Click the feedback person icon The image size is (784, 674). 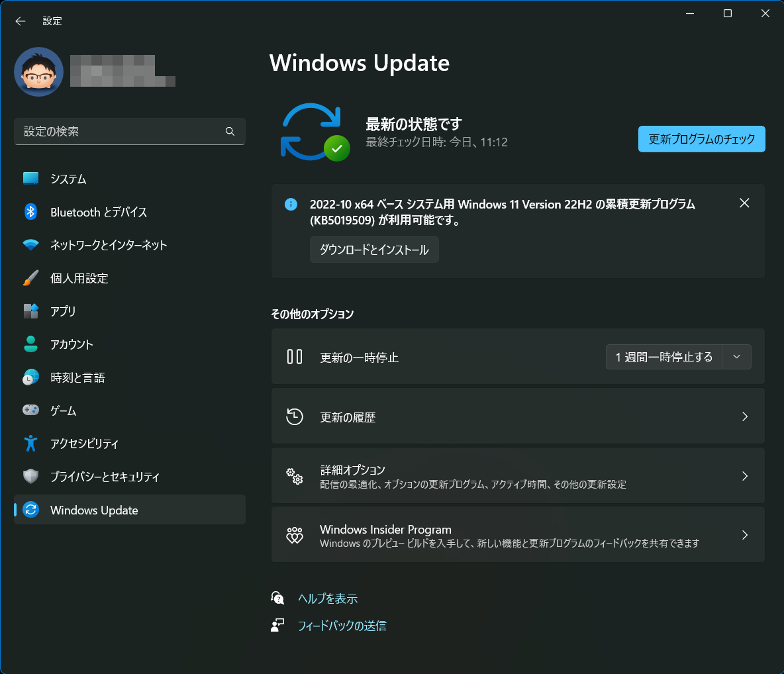[277, 625]
